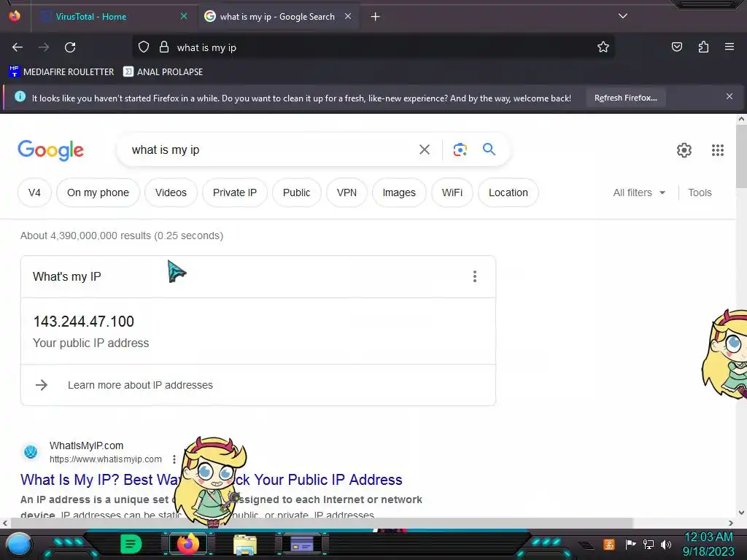Open the MEDIAFIRE ROULETTER bookmark
Image resolution: width=747 pixels, height=560 pixels.
[x=61, y=72]
